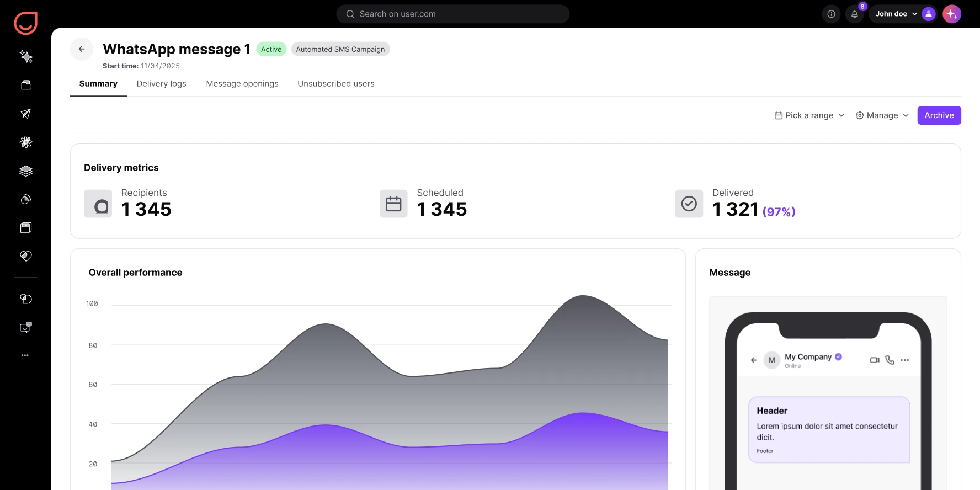Switch to the Delivery logs tab

161,83
